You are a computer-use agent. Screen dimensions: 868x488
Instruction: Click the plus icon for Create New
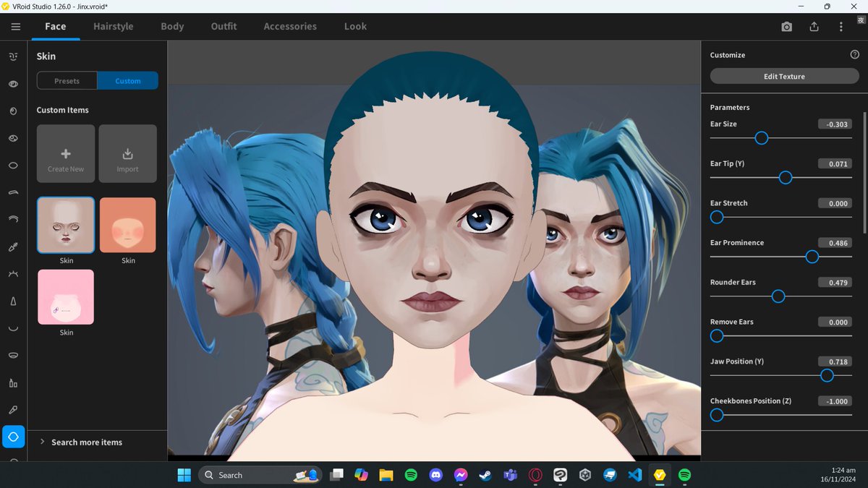(66, 153)
